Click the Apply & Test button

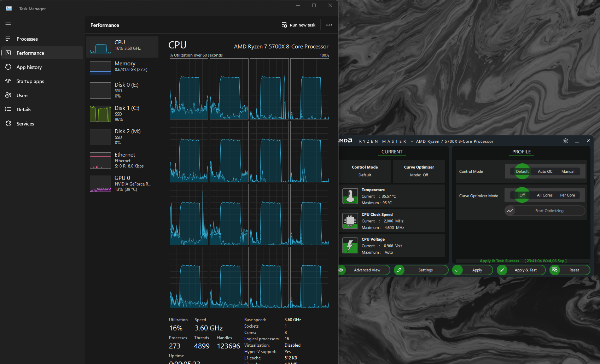[521, 270]
